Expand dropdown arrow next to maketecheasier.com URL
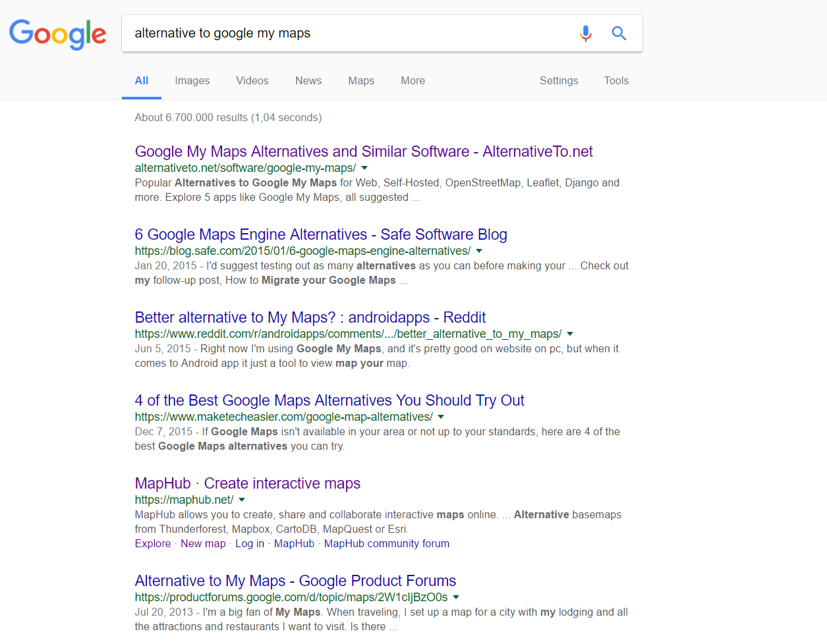Image resolution: width=827 pixels, height=644 pixels. [x=441, y=417]
